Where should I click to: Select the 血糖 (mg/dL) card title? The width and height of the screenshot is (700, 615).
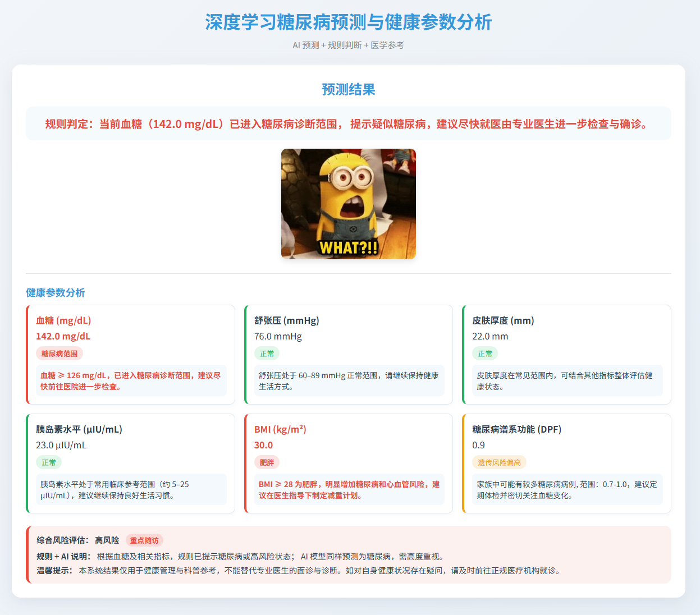click(x=63, y=320)
